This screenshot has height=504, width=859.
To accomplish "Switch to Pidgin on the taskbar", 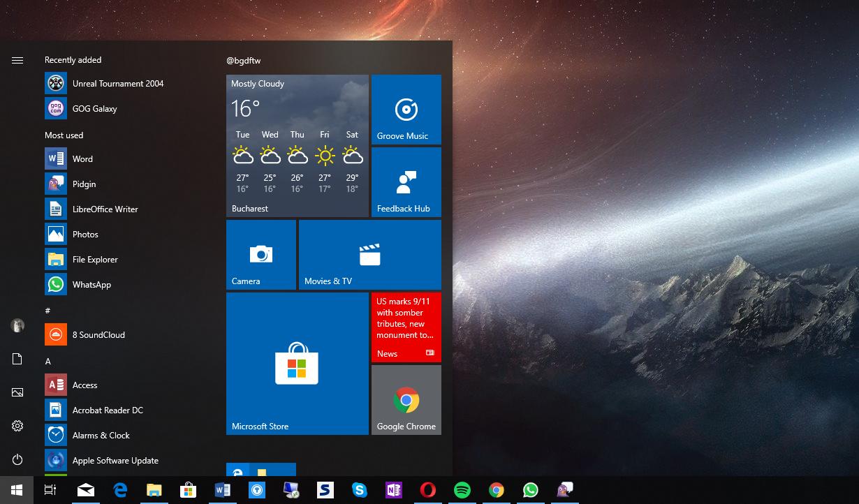I will point(565,490).
